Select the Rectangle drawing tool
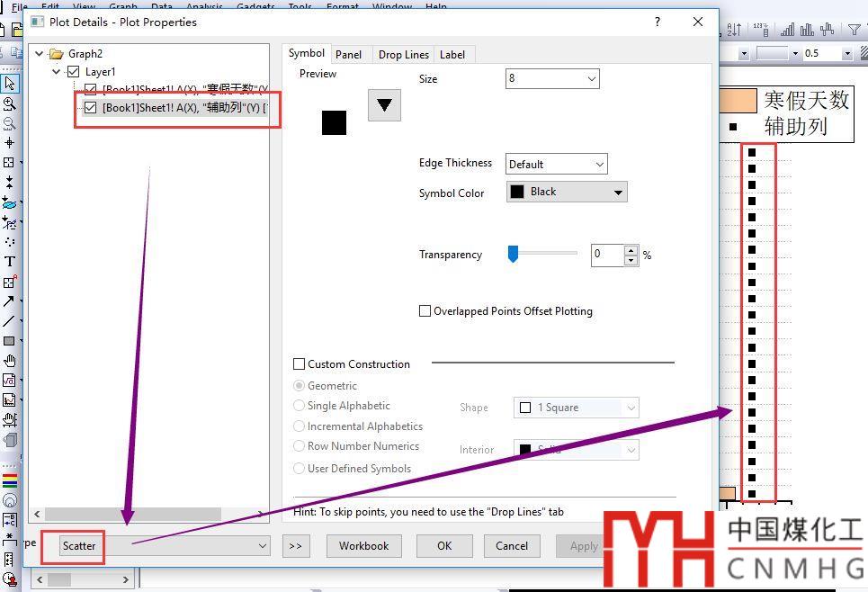This screenshot has width=868, height=592. [x=9, y=341]
